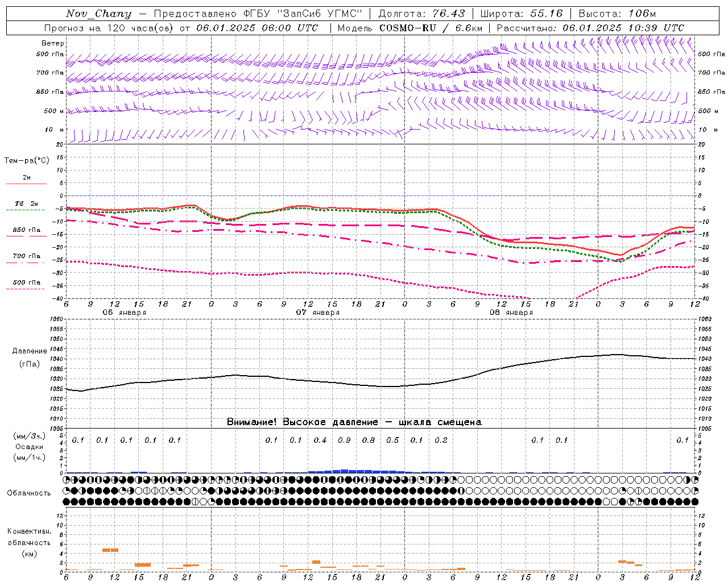Click the 0.2 precipitation value
This screenshot has height=582, width=728.
(441, 440)
